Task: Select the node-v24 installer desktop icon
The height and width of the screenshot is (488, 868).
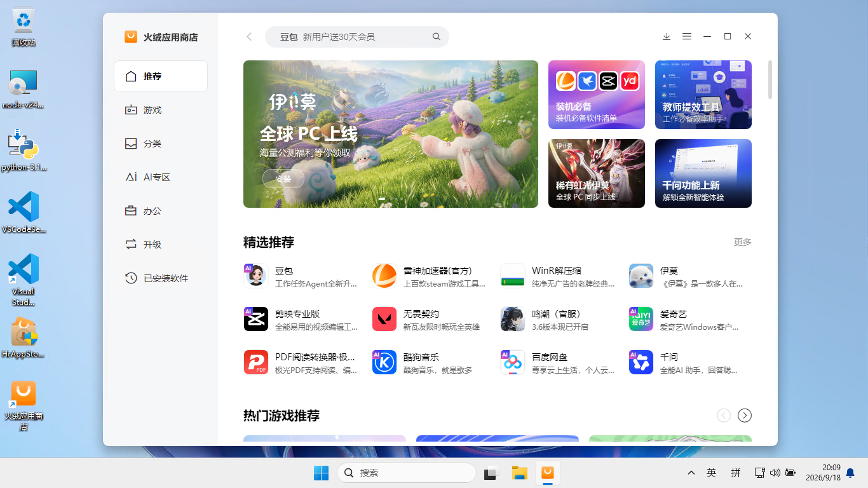Action: [x=24, y=90]
